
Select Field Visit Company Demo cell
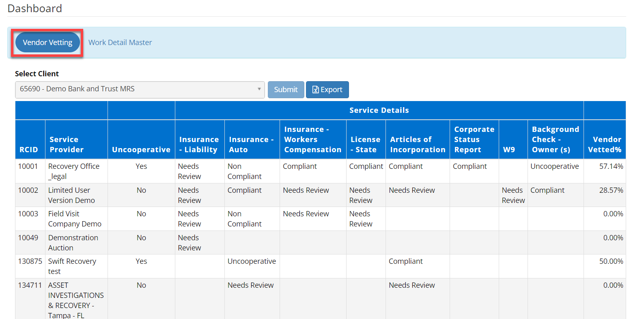[76, 219]
